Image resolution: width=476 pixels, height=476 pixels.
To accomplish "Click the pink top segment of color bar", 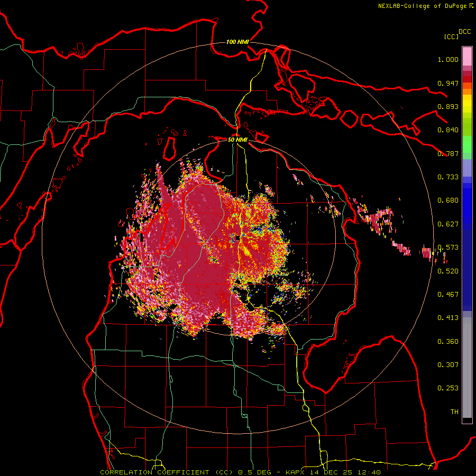I will click(x=467, y=56).
